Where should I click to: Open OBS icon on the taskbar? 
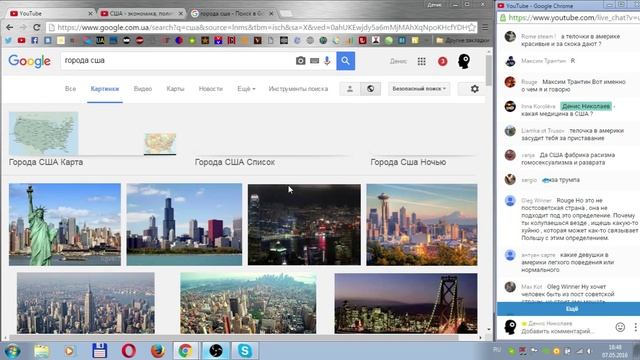coord(216,351)
